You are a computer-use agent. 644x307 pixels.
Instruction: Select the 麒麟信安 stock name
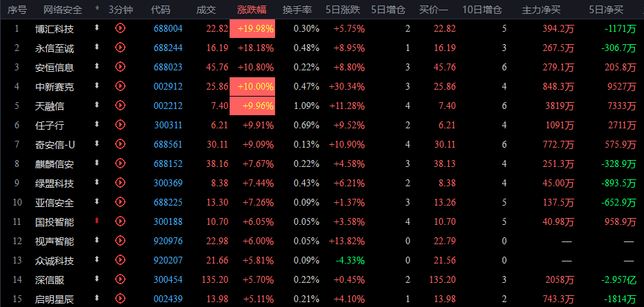point(54,164)
